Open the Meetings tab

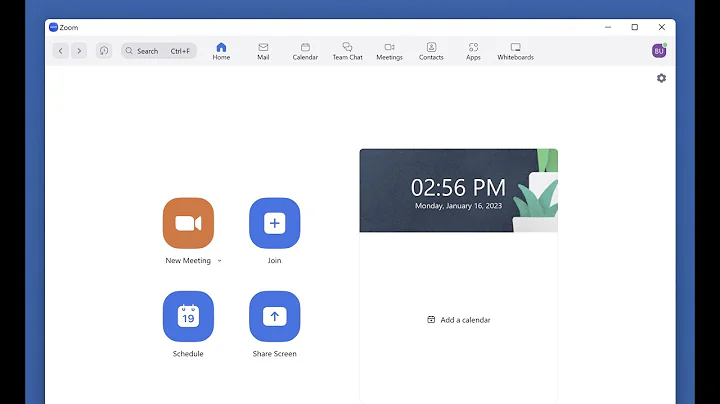click(389, 51)
